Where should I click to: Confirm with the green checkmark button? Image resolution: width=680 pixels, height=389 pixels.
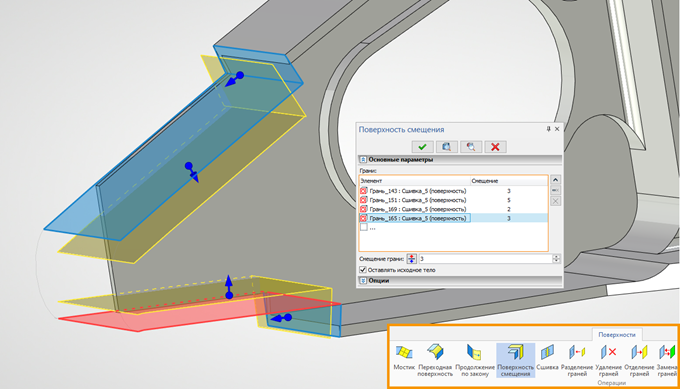point(422,147)
